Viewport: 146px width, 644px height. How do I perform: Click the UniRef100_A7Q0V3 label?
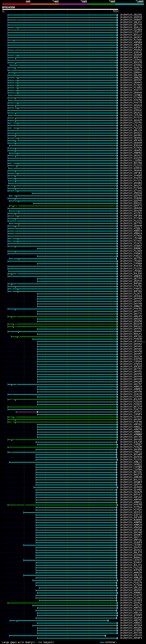point(131,364)
